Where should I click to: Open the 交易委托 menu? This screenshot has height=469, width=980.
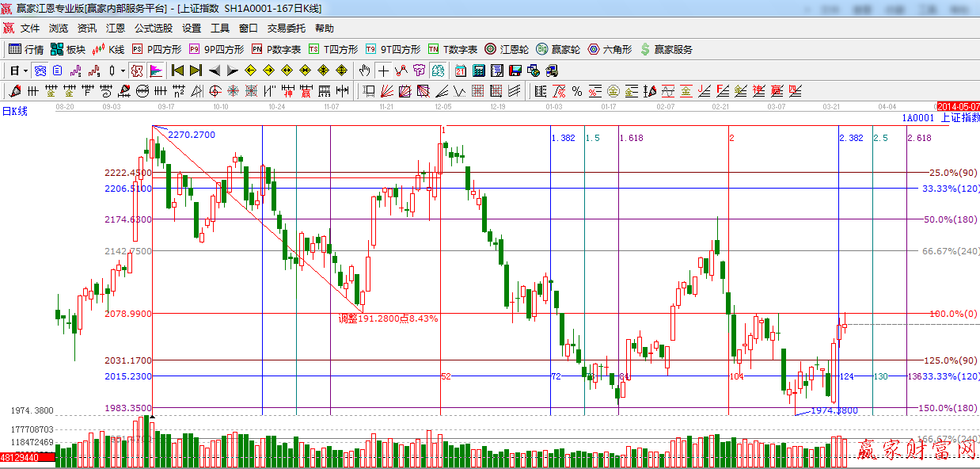coord(286,28)
